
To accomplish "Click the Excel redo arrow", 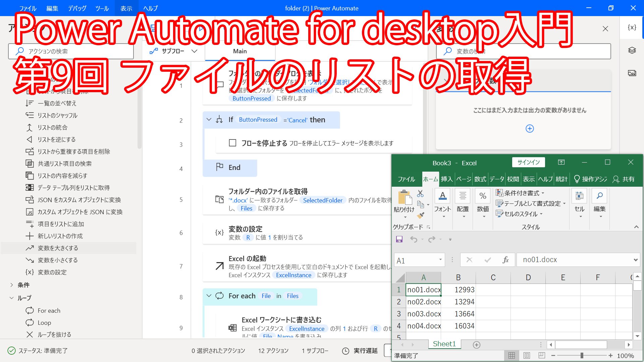I will (x=432, y=239).
